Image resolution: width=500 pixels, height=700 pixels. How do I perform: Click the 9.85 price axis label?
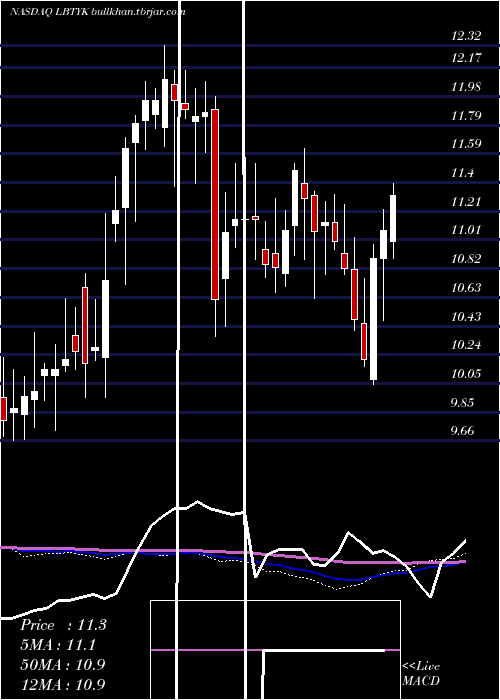462,403
